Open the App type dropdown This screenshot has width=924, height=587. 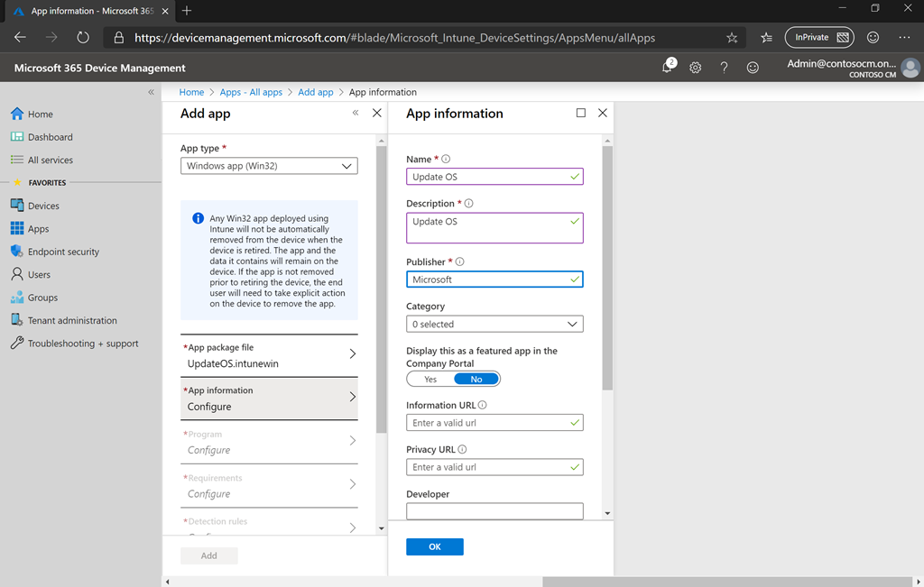point(269,166)
